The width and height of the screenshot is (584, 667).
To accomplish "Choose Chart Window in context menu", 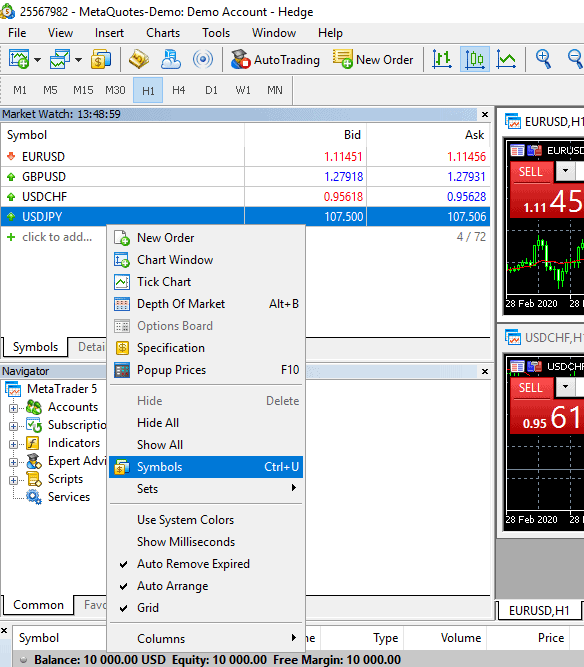I will (206, 260).
